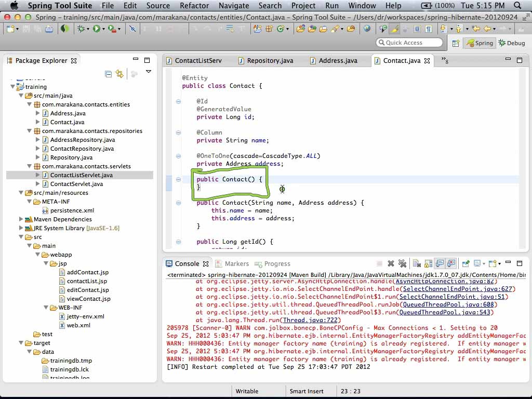Open the Package Explorer View Menu
The image size is (532, 399).
(148, 72)
